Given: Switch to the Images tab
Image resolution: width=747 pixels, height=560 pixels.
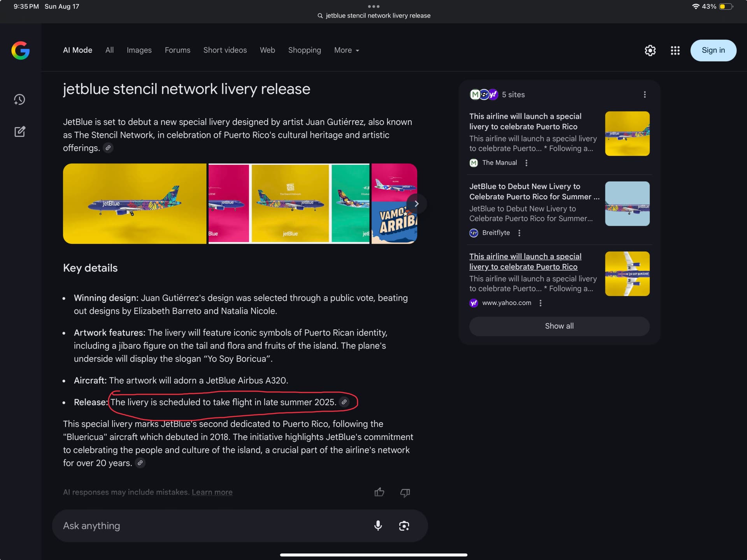Looking at the screenshot, I should (x=139, y=50).
